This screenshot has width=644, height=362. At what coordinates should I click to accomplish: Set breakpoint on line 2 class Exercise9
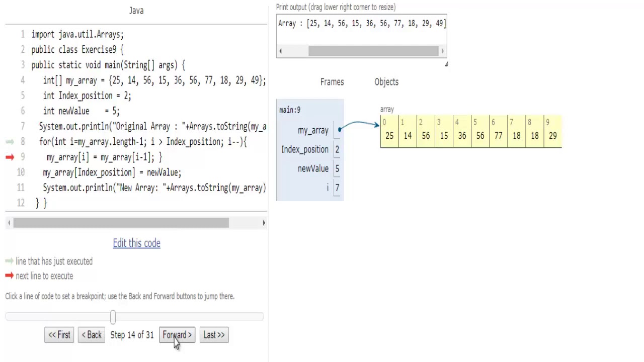pos(77,50)
